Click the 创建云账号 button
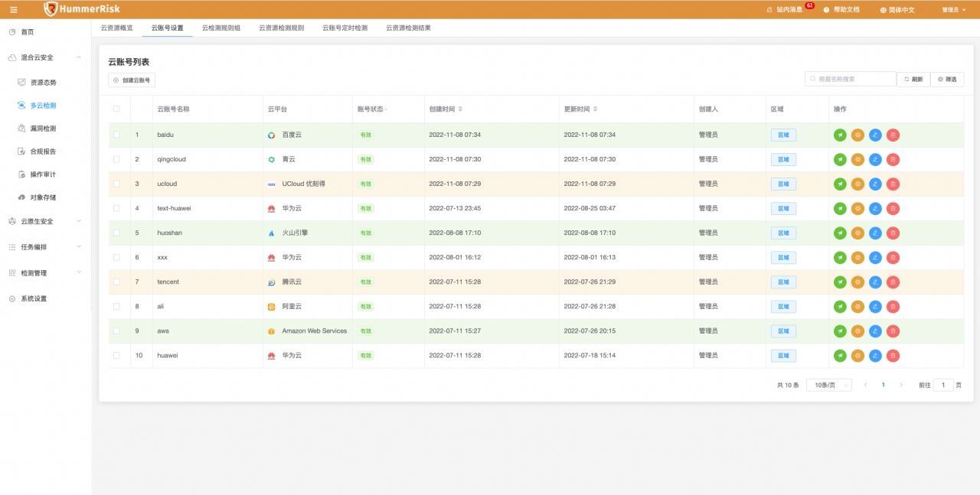This screenshot has height=495, width=980. click(132, 80)
